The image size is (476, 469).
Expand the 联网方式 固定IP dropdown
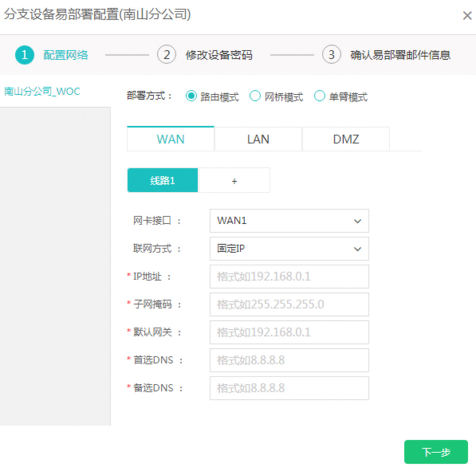tap(289, 249)
